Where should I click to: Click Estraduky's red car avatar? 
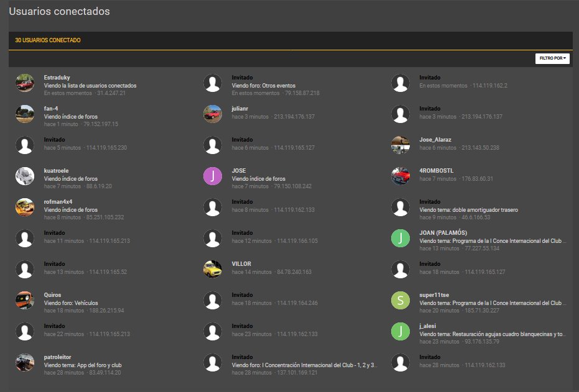point(25,83)
